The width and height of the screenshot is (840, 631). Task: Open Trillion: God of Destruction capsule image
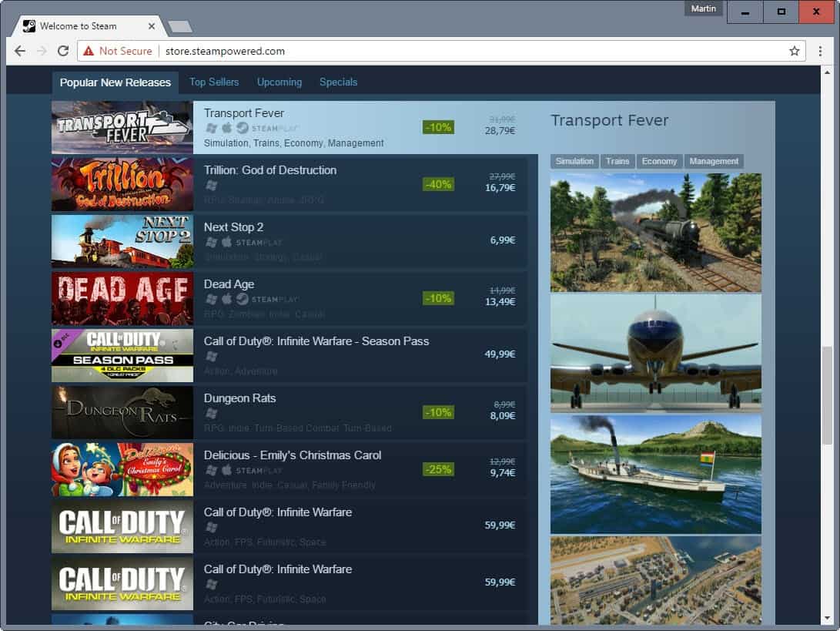pos(122,184)
